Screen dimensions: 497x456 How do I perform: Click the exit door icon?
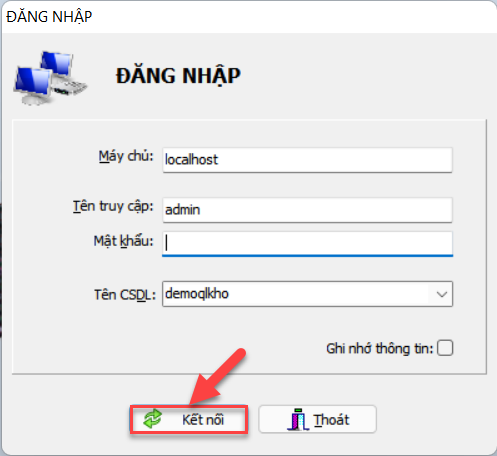pyautogui.click(x=298, y=419)
